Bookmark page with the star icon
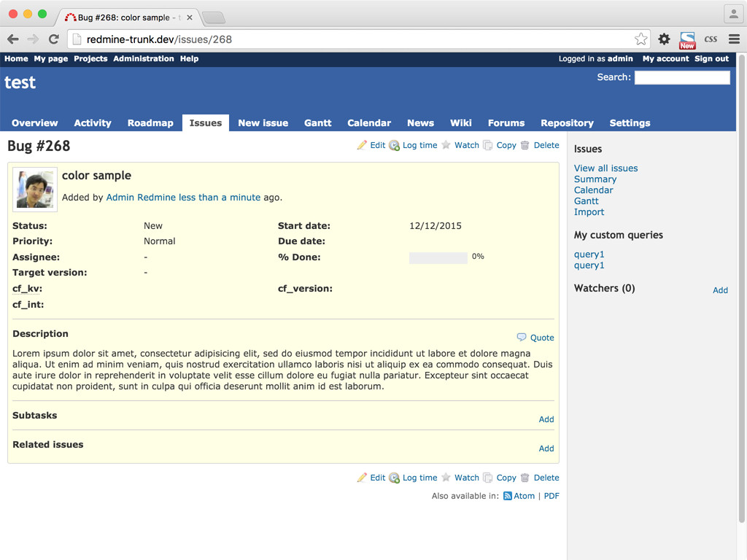This screenshot has height=560, width=747. pyautogui.click(x=640, y=39)
